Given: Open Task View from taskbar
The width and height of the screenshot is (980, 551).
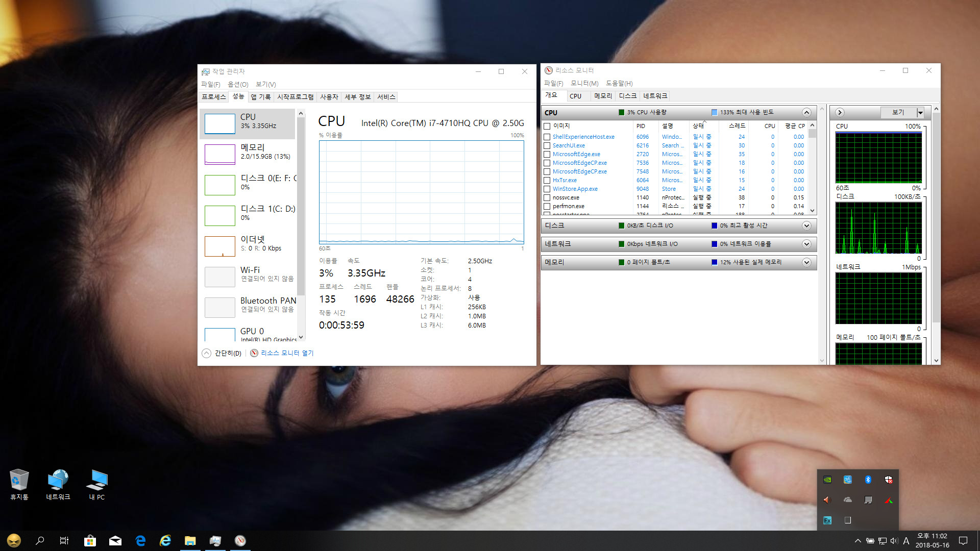Looking at the screenshot, I should pyautogui.click(x=64, y=541).
